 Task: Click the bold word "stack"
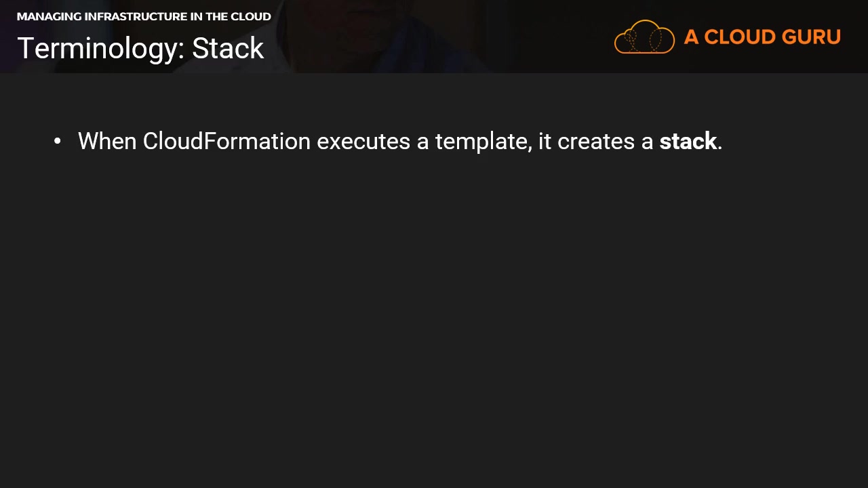[688, 141]
